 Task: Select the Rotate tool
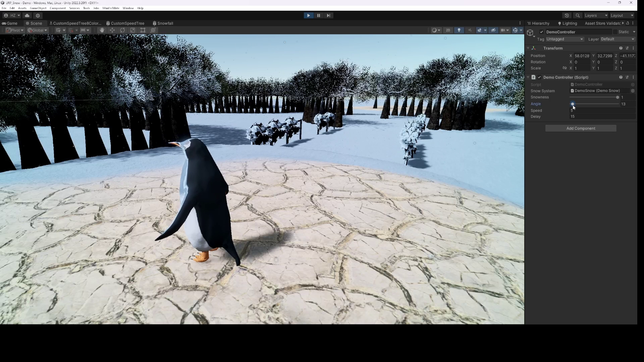[x=122, y=30]
